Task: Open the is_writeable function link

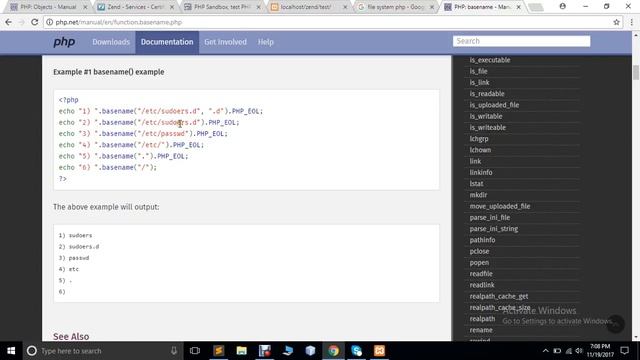Action: tap(487, 127)
